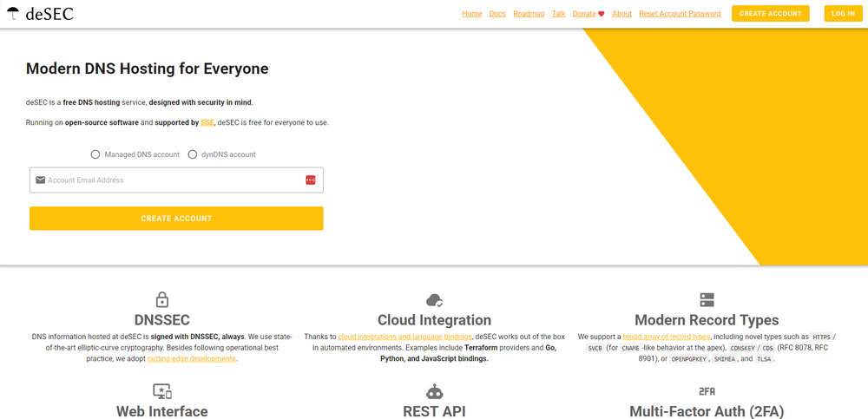868x419 pixels.
Task: Open the About navigation link
Action: pyautogui.click(x=621, y=14)
